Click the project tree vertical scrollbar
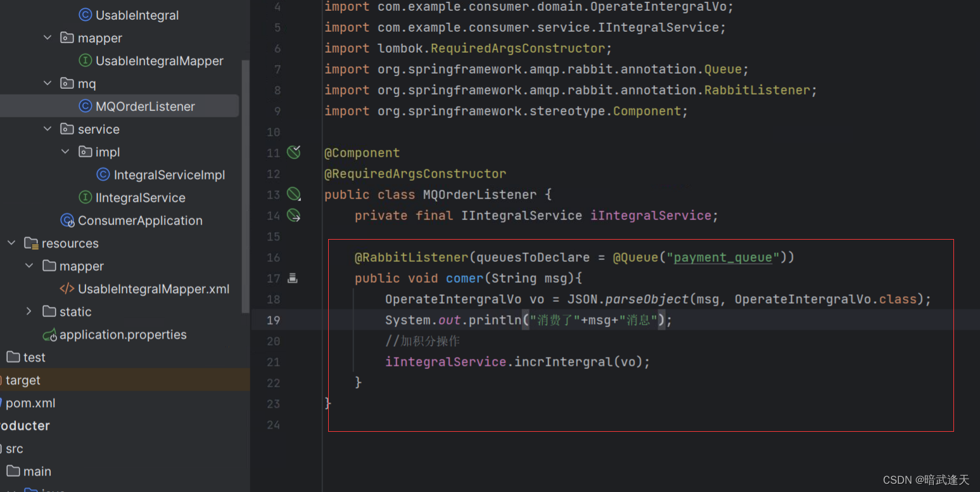 245,186
